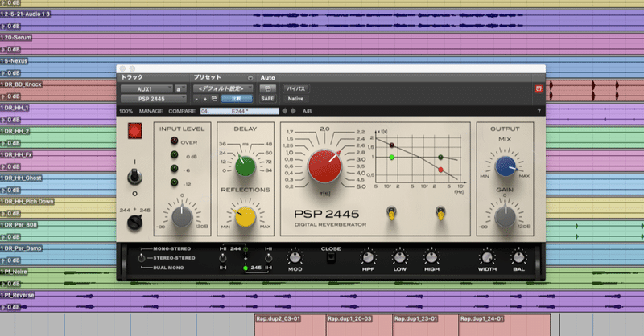Flip the right yellow toggle under the graph
Viewport: 644px width, 336px height.
click(440, 213)
